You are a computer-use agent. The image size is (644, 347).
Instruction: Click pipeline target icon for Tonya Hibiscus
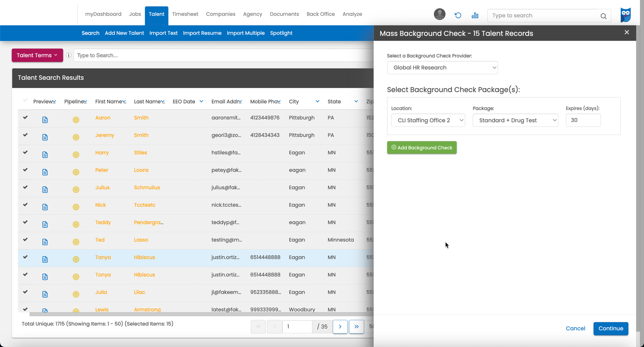click(x=76, y=277)
